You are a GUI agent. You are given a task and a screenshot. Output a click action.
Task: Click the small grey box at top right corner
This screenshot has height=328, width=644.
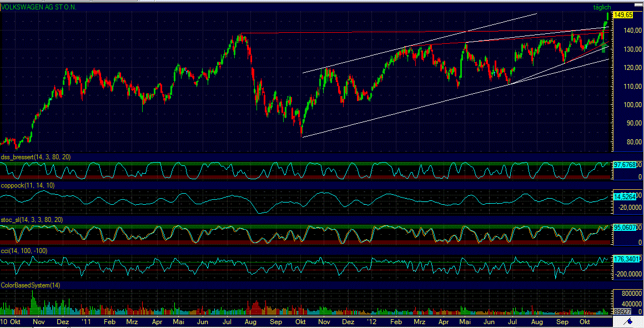tap(640, 3)
